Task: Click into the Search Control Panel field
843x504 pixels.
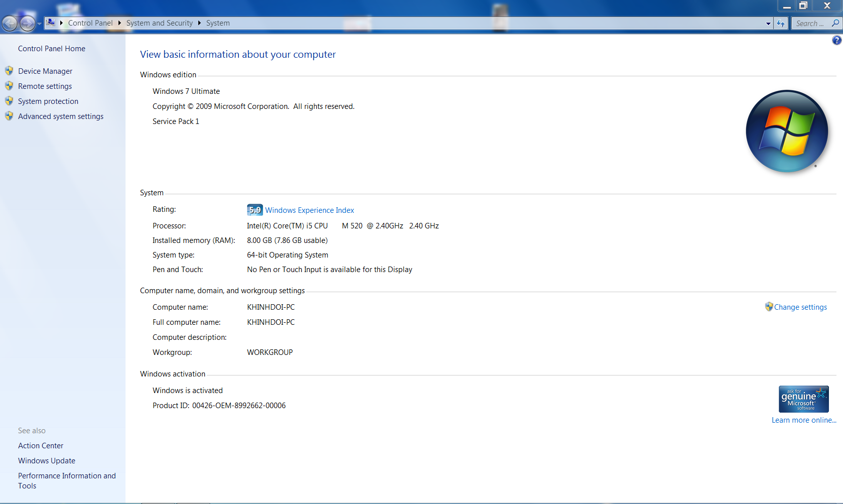Action: pyautogui.click(x=809, y=23)
